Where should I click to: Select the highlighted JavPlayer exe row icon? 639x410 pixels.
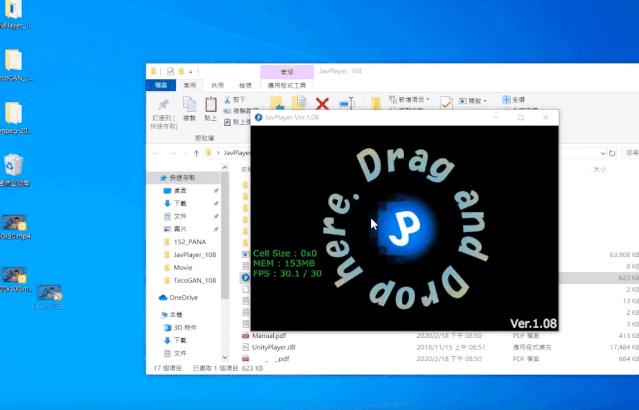(245, 278)
